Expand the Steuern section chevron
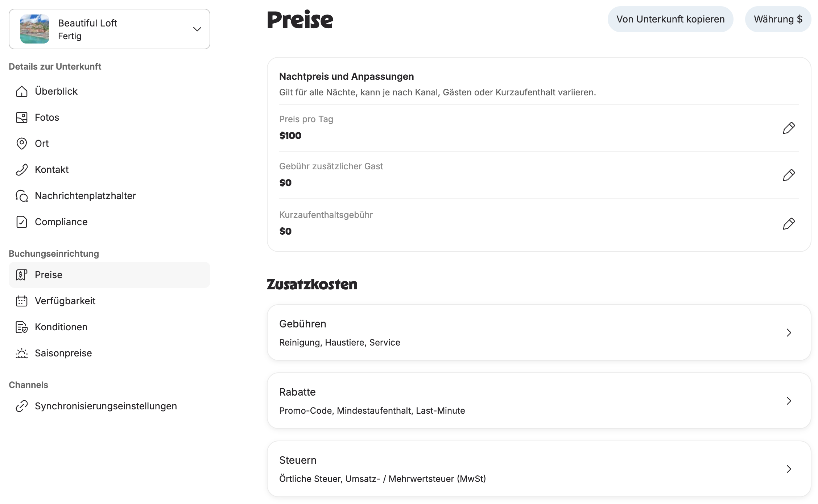The width and height of the screenshot is (818, 504). pos(789,469)
